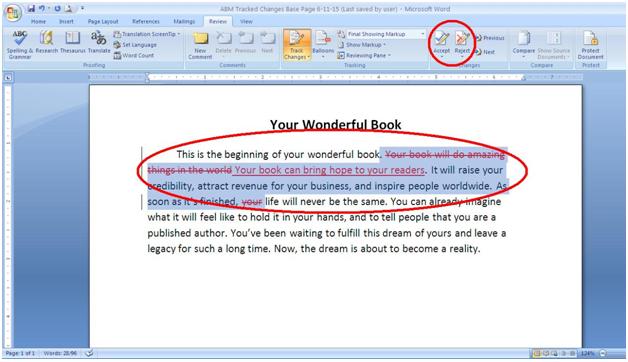Open the References ribbon tab
Viewport: 628px width, 362px height.
(x=146, y=21)
